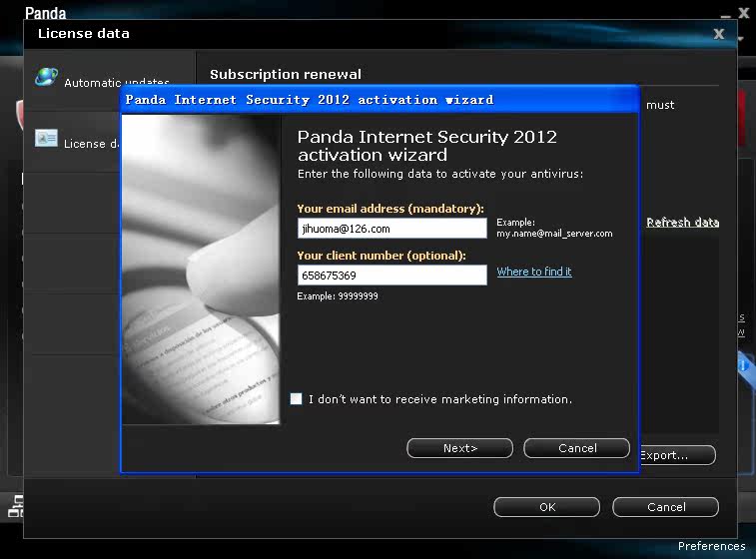Click the network icon in the Panda window
The height and width of the screenshot is (559, 756).
16,506
